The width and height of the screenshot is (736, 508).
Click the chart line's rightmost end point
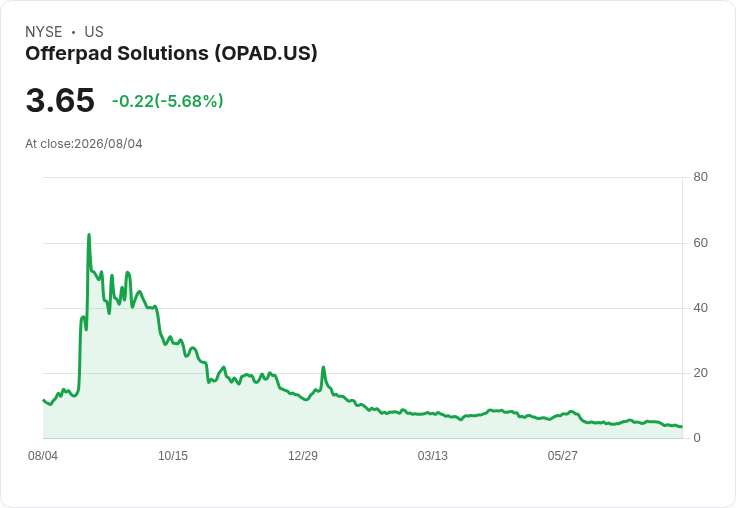(x=682, y=426)
